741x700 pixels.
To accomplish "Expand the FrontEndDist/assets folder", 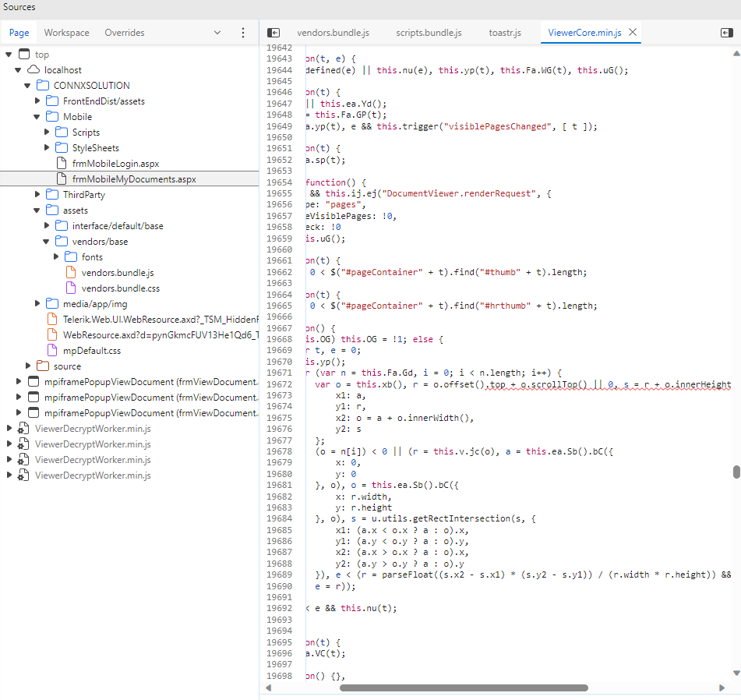I will pos(37,101).
